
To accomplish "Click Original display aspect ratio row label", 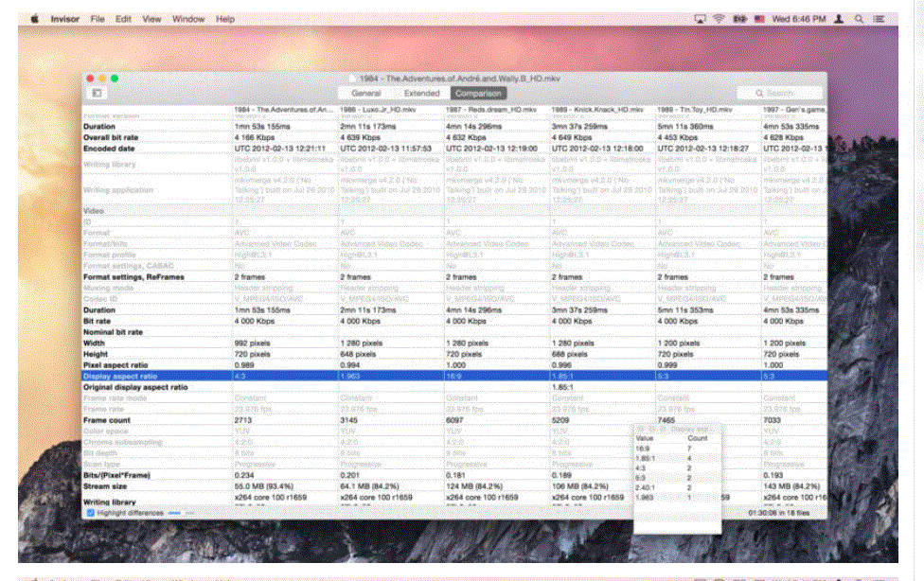I will click(x=135, y=387).
